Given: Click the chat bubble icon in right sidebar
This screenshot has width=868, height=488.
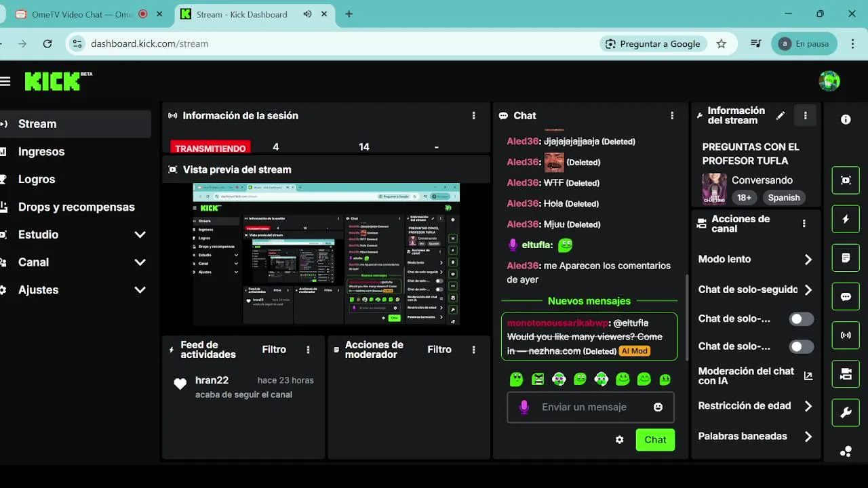Looking at the screenshot, I should [846, 297].
